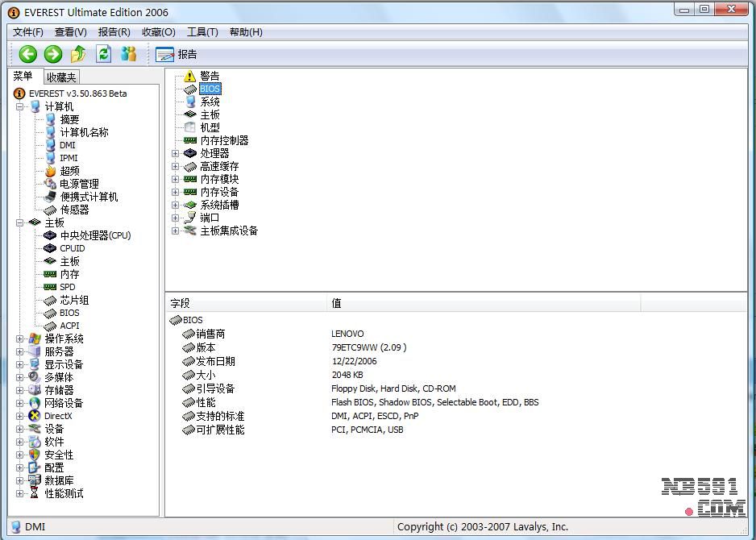Select the 版本 row in BIOS details
This screenshot has height=540, width=756.
[x=206, y=347]
